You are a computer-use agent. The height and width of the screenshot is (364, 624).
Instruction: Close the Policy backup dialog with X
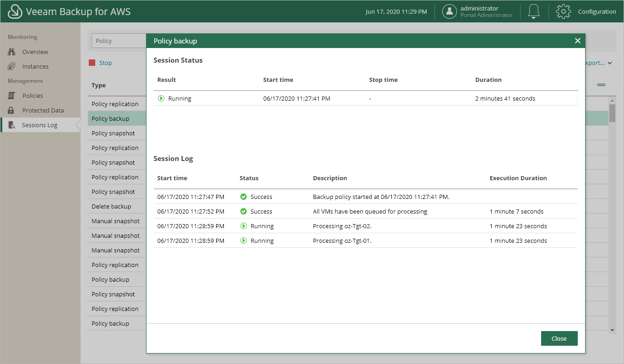click(x=578, y=41)
